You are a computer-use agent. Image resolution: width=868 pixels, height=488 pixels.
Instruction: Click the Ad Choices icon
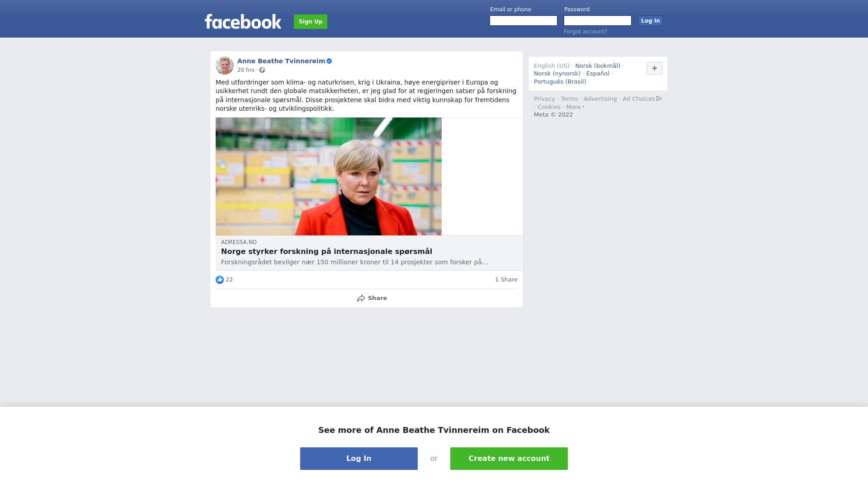coord(659,99)
